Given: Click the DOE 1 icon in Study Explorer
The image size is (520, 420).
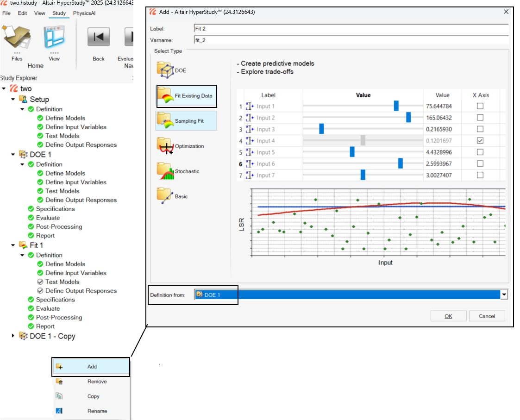Looking at the screenshot, I should 23,154.
